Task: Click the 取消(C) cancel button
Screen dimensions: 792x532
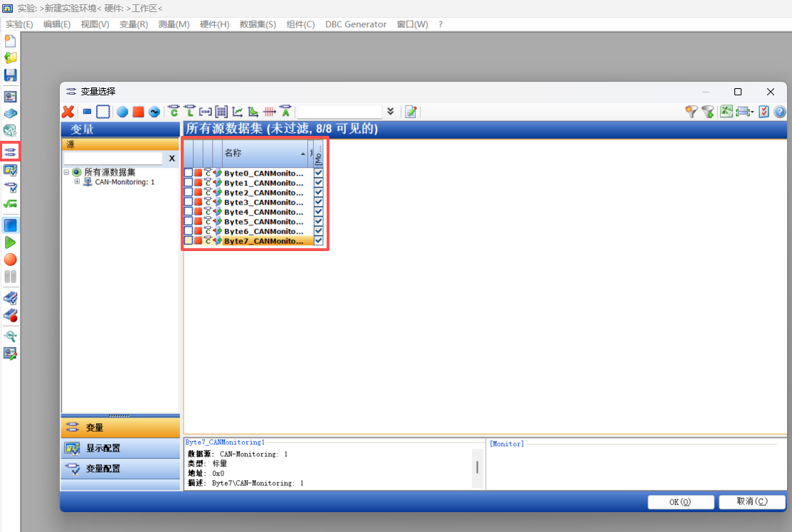Action: tap(752, 501)
